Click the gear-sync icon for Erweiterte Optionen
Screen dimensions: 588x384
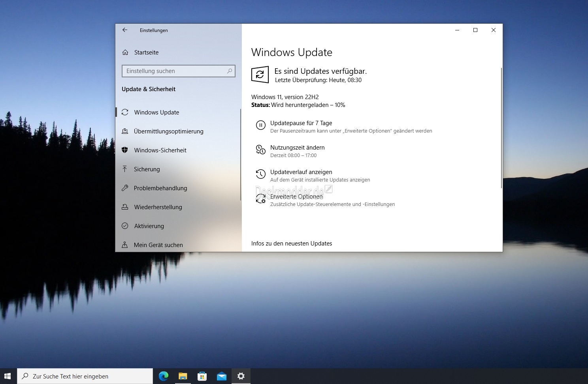(261, 199)
